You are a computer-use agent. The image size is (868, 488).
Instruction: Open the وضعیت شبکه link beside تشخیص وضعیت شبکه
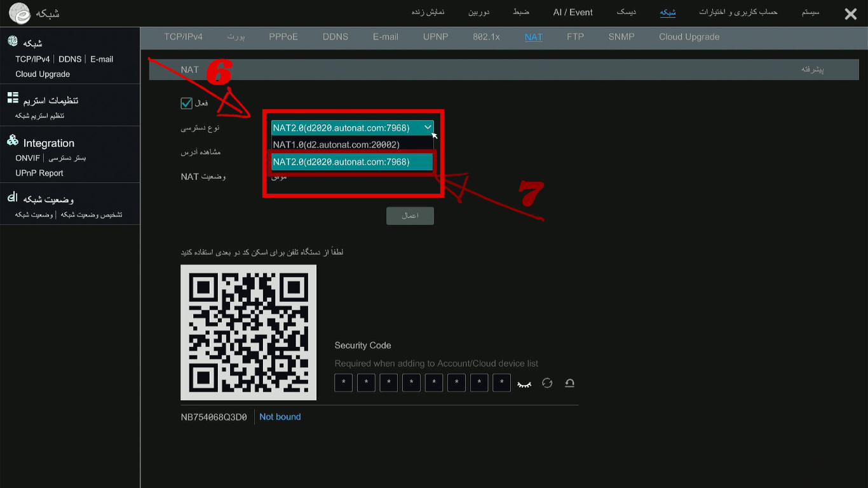[x=34, y=214]
